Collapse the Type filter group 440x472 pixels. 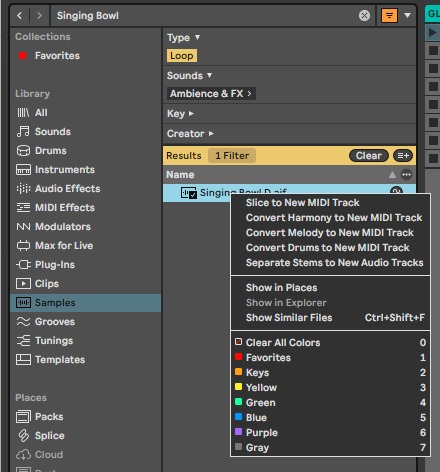click(x=183, y=38)
